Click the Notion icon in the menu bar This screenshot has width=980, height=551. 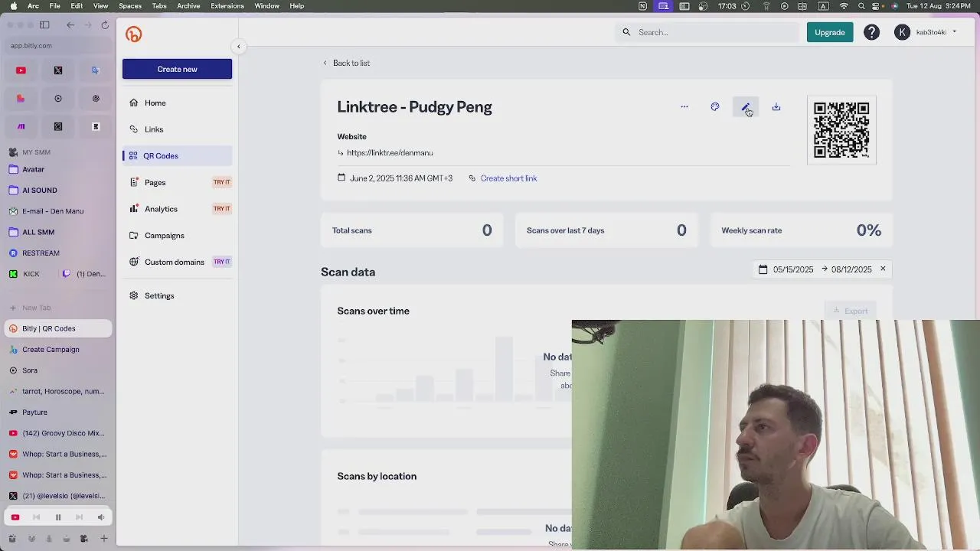(x=642, y=6)
